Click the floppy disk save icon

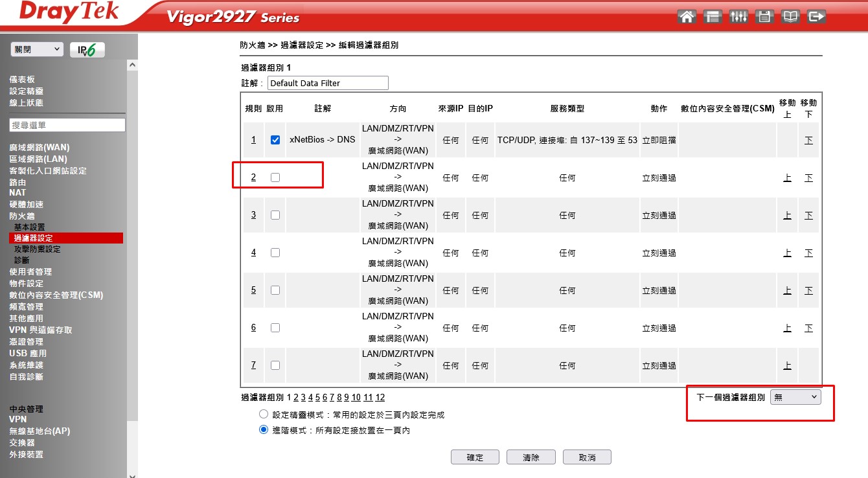pos(764,17)
